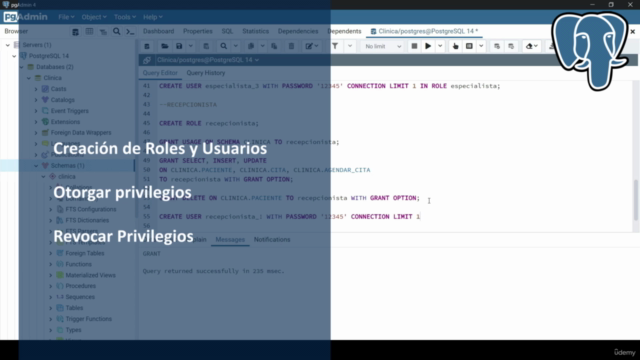Click the Find magnifier icon in query toolbar
Screen dimensions: 640x360
pos(224,46)
